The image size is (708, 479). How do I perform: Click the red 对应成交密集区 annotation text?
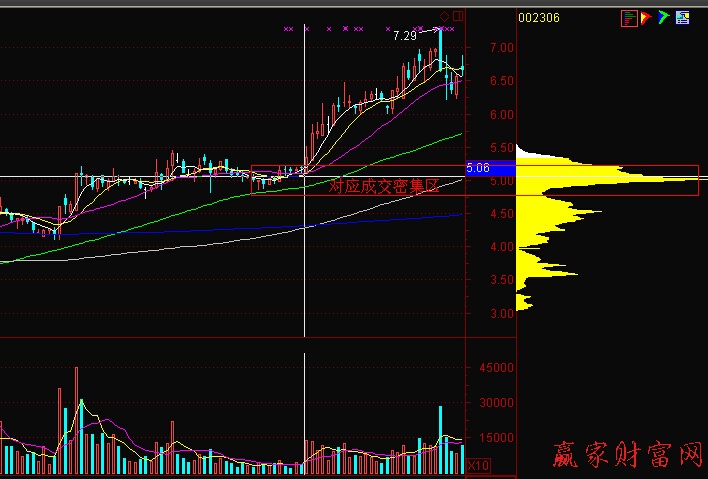[x=384, y=186]
